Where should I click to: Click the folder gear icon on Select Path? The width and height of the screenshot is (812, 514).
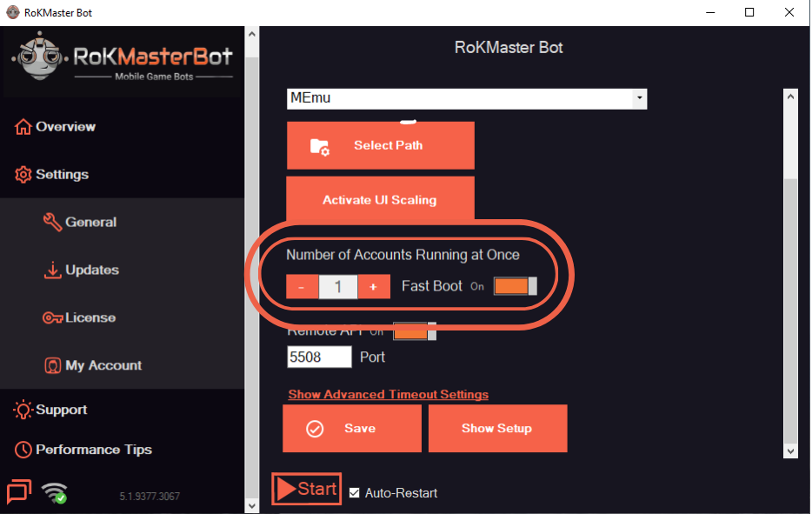320,147
